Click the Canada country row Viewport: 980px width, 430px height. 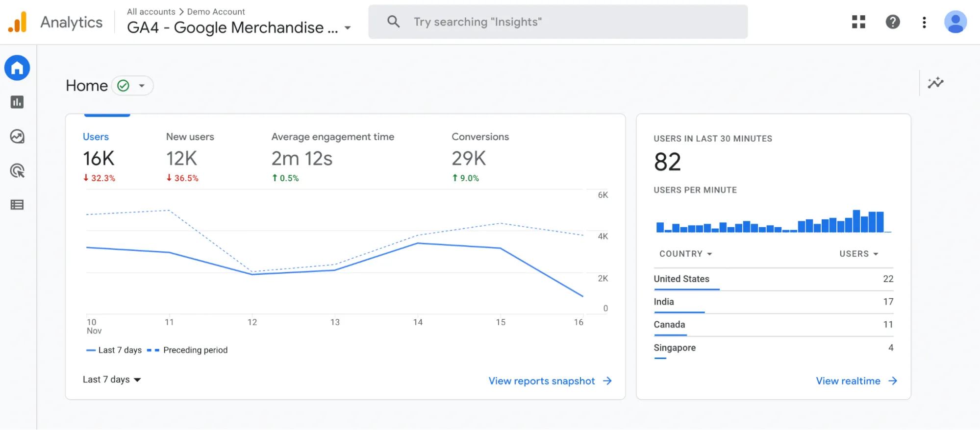pos(773,325)
